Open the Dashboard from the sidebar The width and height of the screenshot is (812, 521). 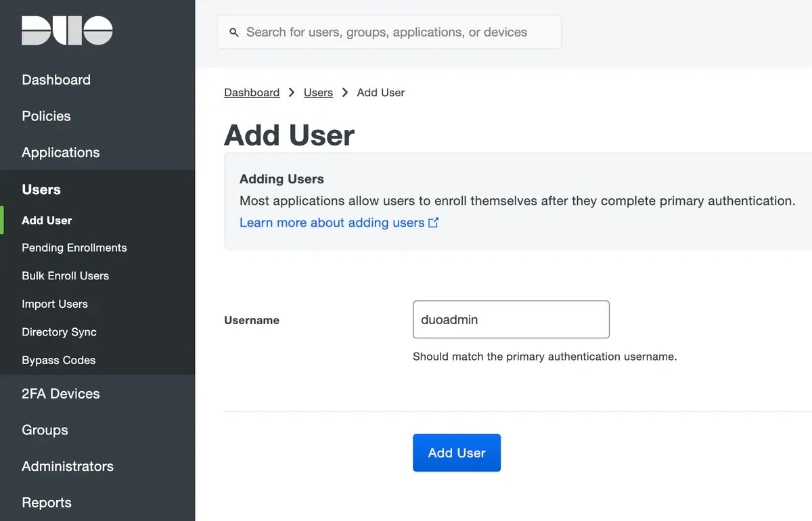tap(56, 79)
